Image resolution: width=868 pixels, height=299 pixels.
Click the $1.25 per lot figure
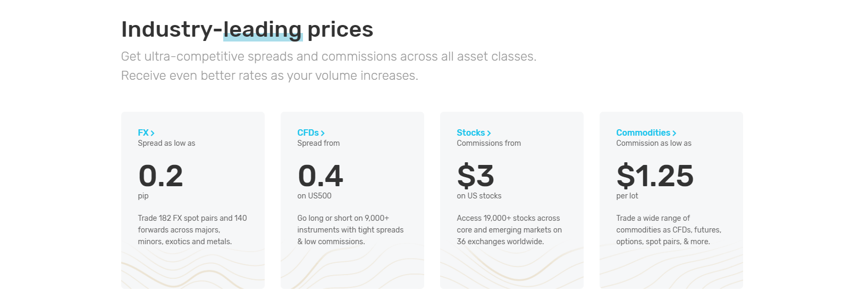[x=655, y=176]
